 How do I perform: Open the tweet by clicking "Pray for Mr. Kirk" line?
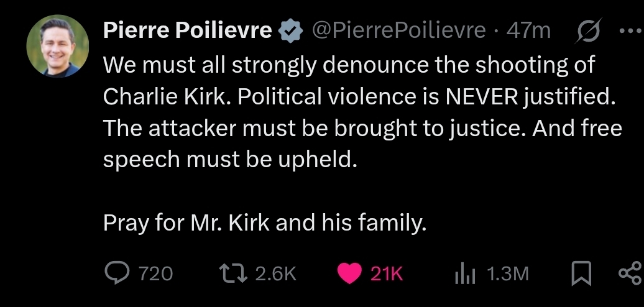tap(265, 222)
